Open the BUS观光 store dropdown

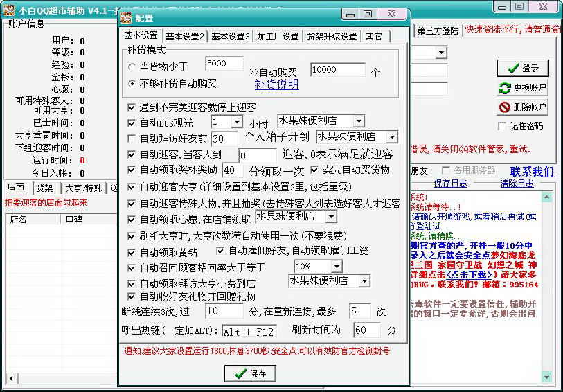pos(358,121)
